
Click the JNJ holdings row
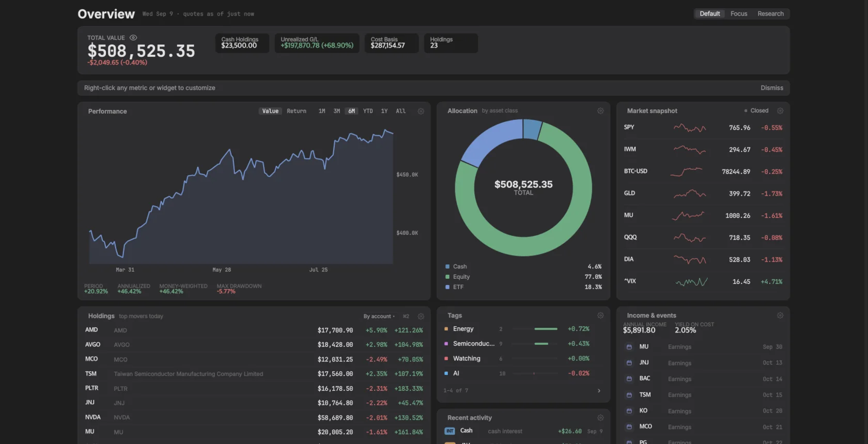click(254, 403)
